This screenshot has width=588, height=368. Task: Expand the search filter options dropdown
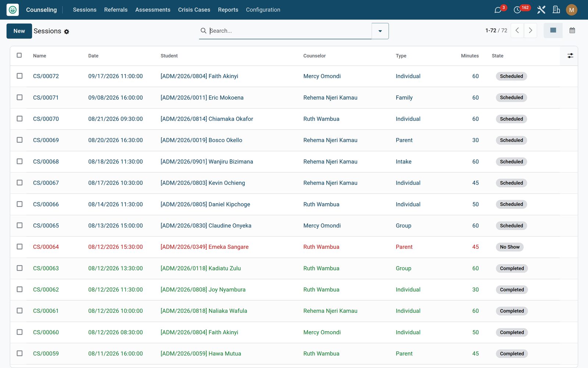[380, 31]
